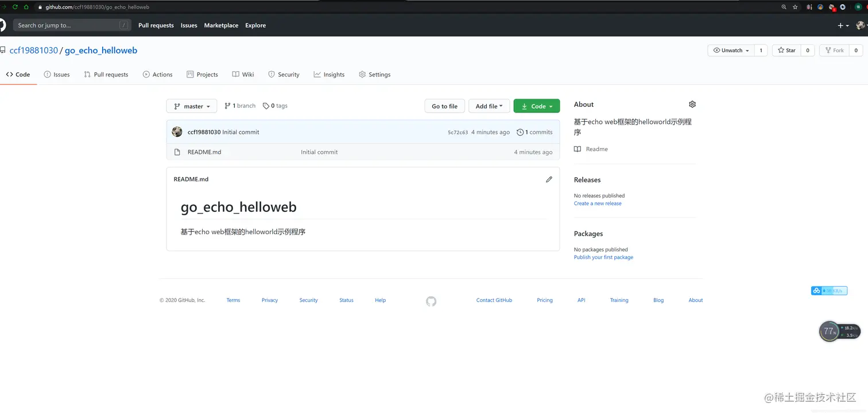Open the green Code download dropdown
Image resolution: width=868 pixels, height=415 pixels.
536,106
